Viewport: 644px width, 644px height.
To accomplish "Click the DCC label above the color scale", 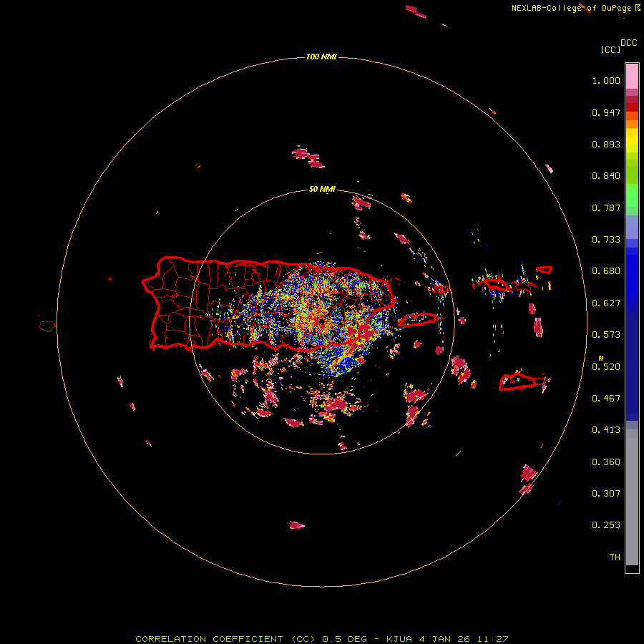I will click(x=628, y=43).
